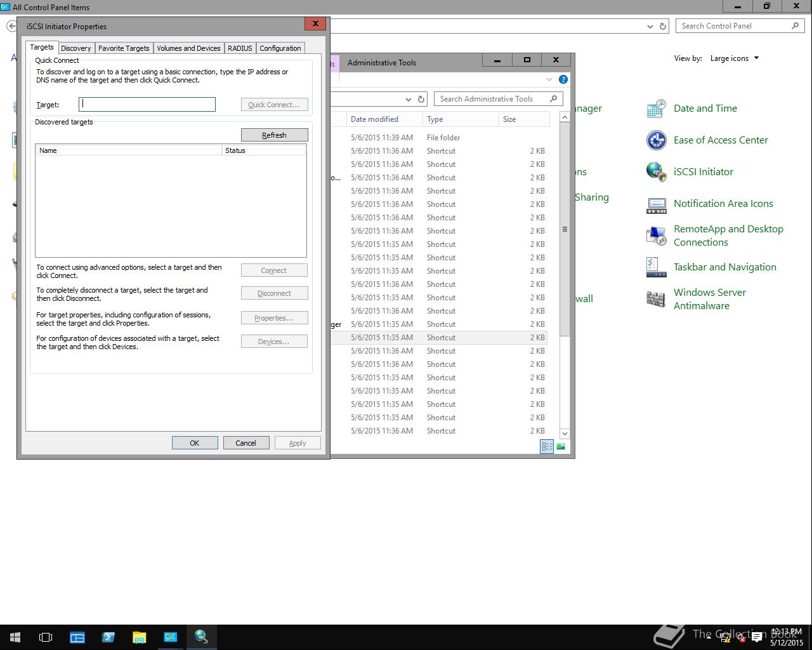Click Cancel in iSCSI Initiator Properties
812x650 pixels.
click(246, 443)
